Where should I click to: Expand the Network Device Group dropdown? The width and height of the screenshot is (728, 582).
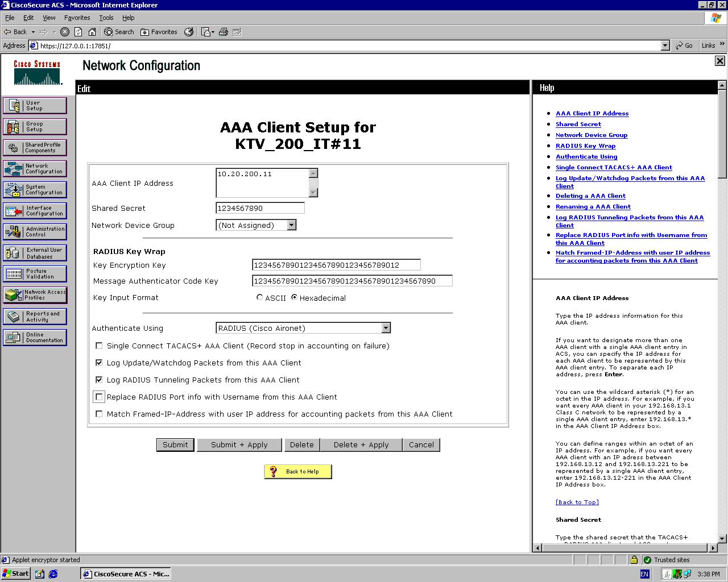[291, 225]
